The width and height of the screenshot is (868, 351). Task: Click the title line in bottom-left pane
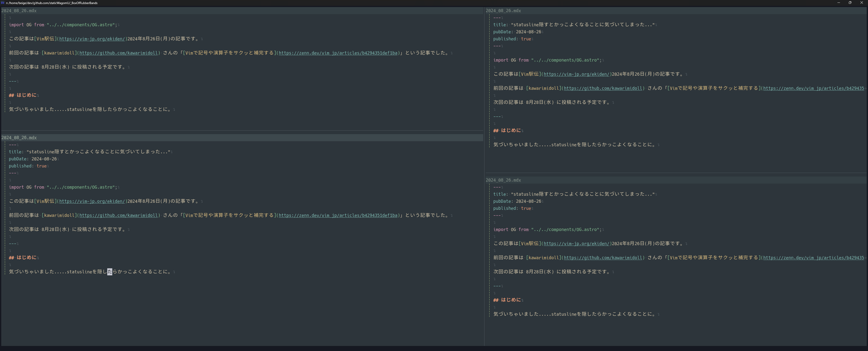89,152
